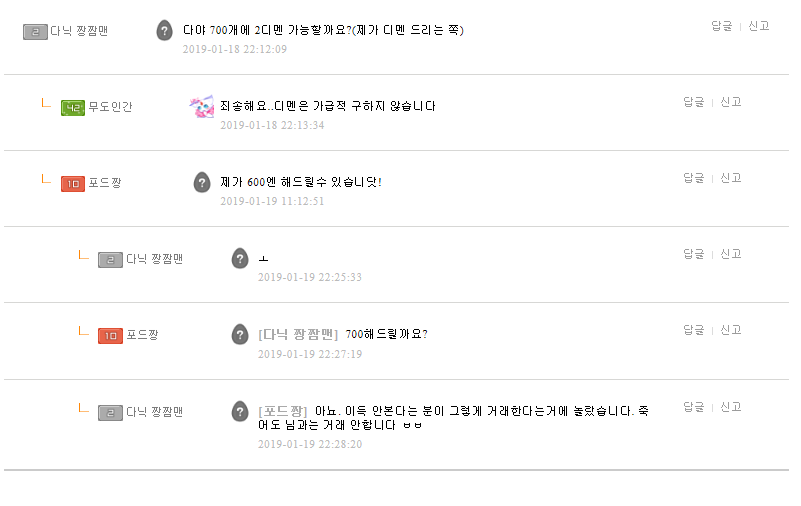Click the gray level badge on the 22:12:09 comment

pyautogui.click(x=35, y=31)
